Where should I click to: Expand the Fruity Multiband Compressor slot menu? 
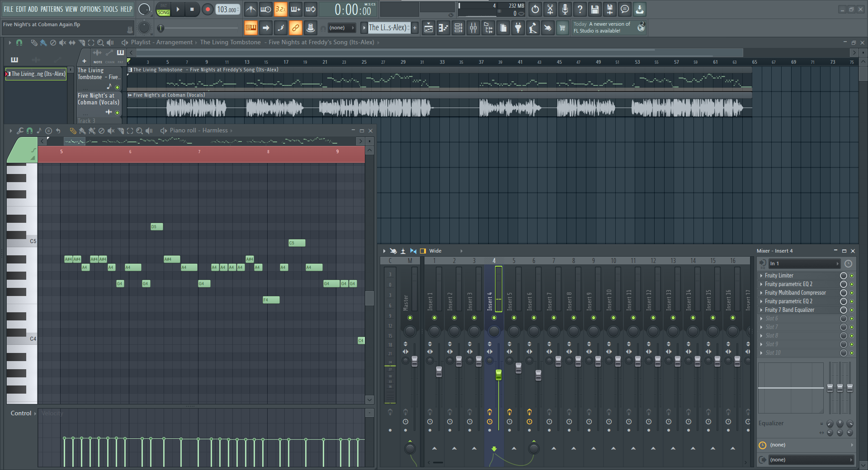[x=761, y=293]
